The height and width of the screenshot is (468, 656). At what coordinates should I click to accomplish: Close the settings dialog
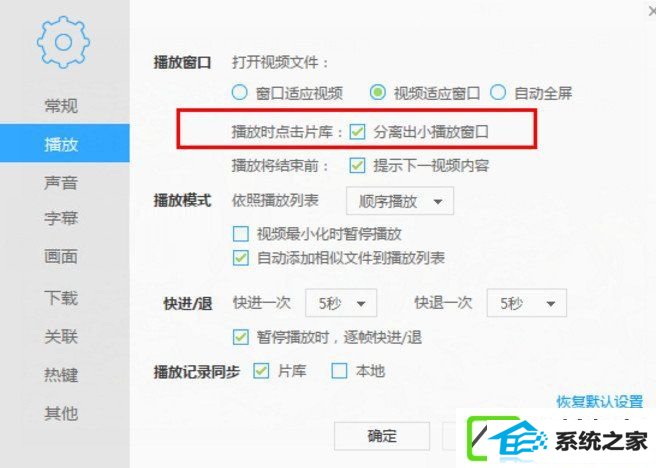tap(652, 12)
